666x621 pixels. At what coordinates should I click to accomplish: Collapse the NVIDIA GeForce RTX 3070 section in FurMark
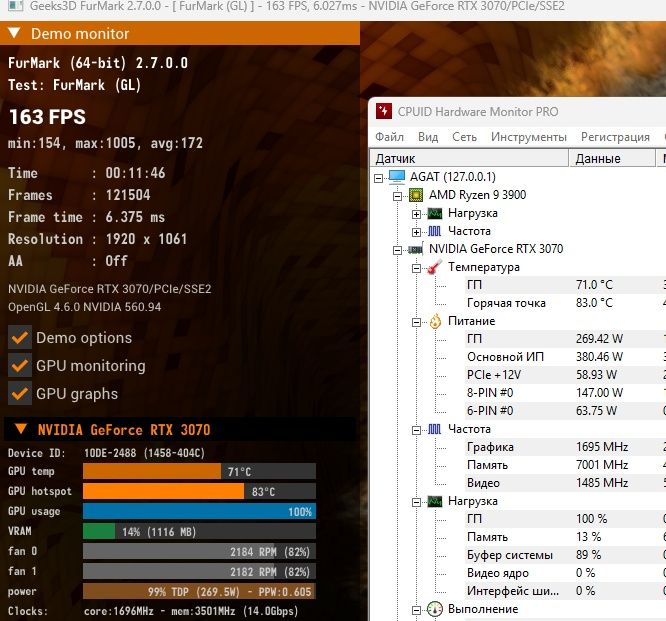21,429
